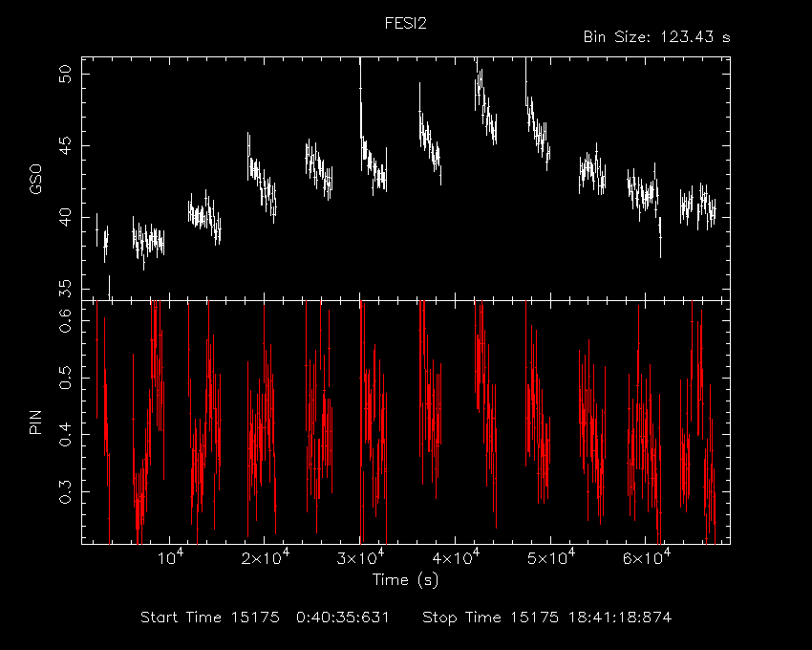
Task: Click the time axis label 3×10^4
Action: tap(361, 557)
